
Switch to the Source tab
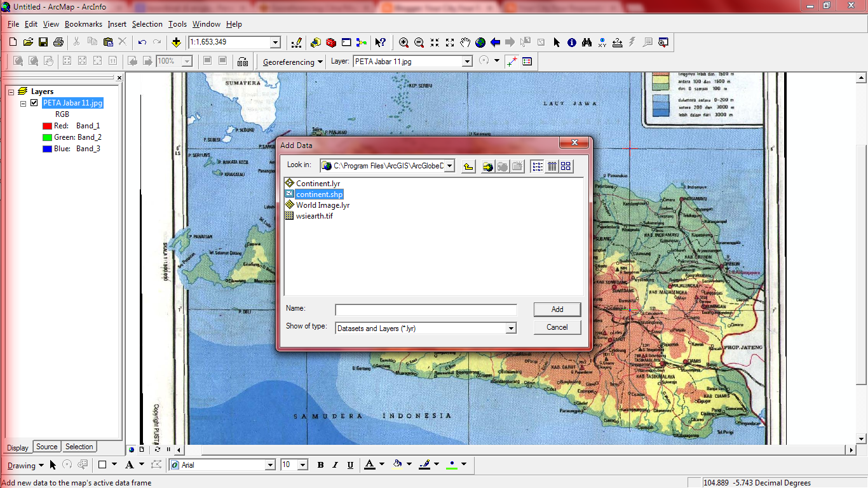point(46,447)
